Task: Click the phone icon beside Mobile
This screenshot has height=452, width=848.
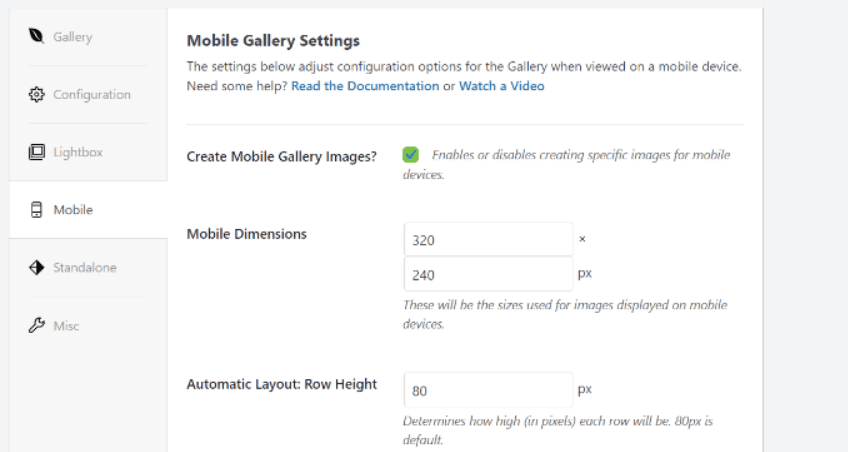Action: [x=36, y=210]
